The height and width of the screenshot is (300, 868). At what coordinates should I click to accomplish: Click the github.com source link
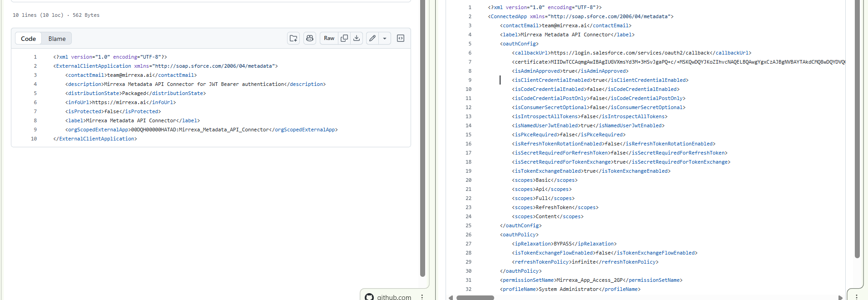394,297
